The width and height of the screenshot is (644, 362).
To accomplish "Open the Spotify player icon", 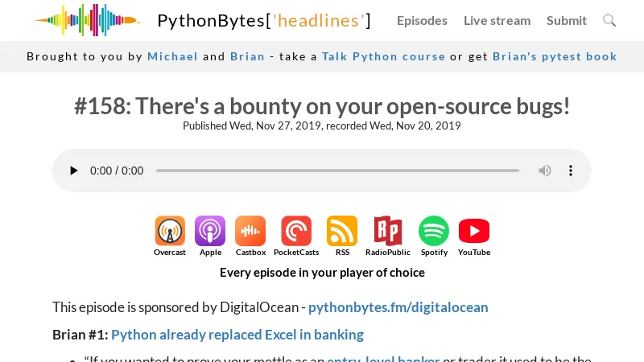I will (x=434, y=232).
